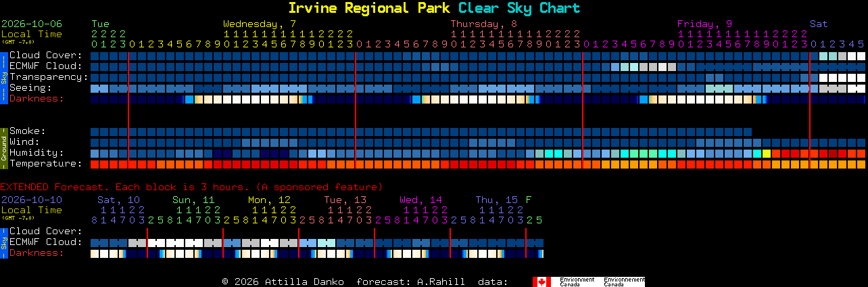Select the Cloud Cover label in extended forecast
The image size is (868, 287).
click(x=46, y=231)
